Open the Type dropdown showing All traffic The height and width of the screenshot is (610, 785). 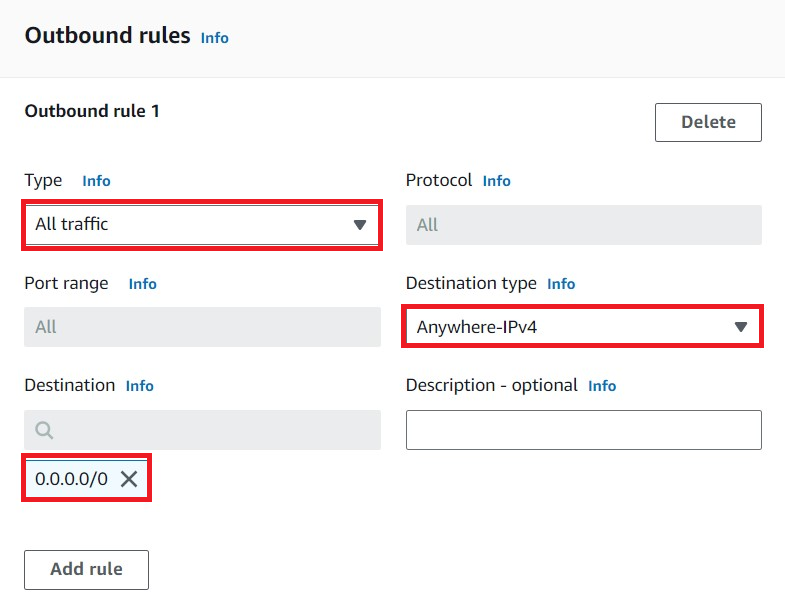202,224
